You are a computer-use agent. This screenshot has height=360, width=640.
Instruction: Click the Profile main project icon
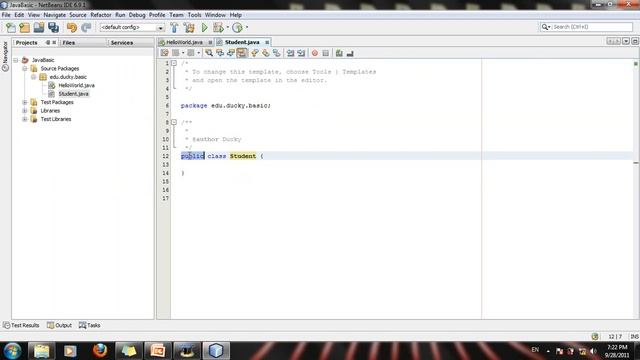pos(237,27)
